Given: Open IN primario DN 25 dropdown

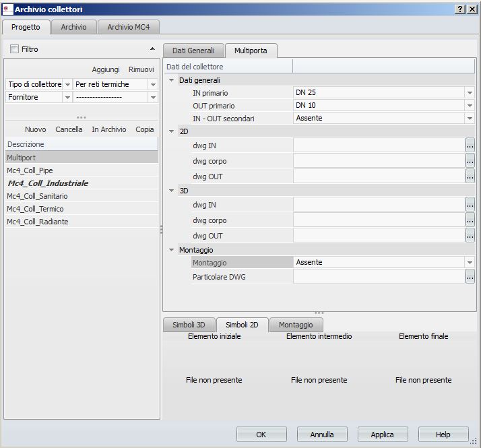Looking at the screenshot, I should pos(470,93).
